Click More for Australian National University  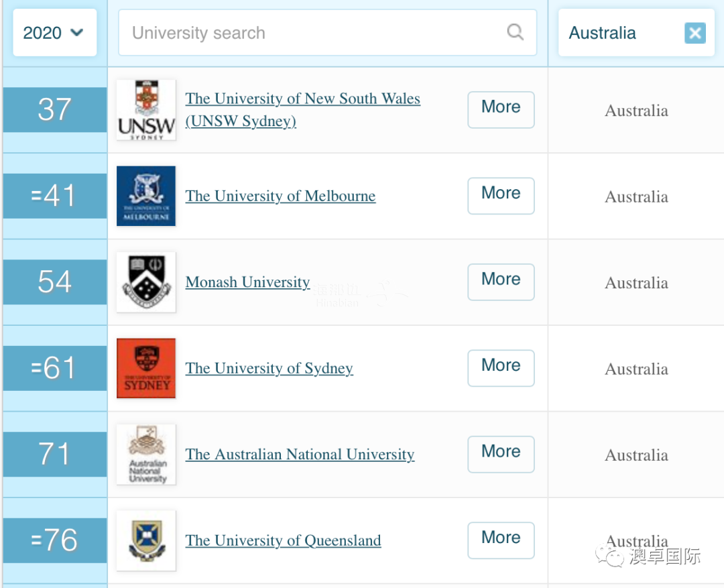pos(501,455)
